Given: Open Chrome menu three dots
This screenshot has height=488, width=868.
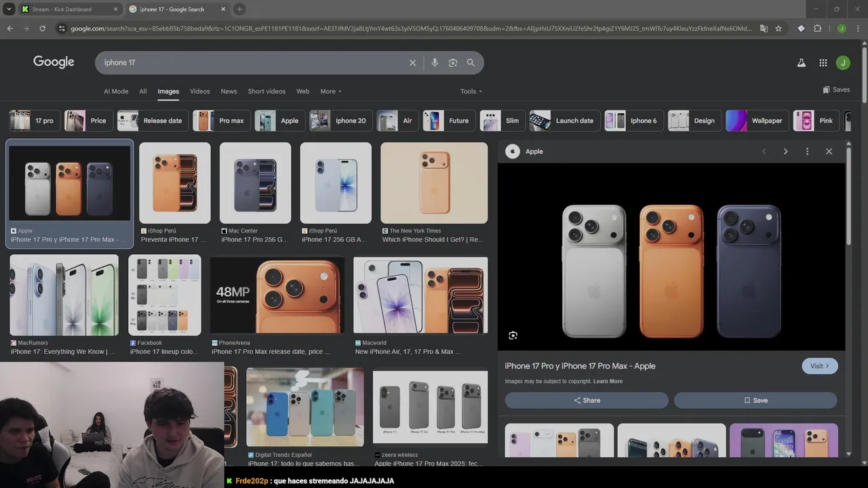Looking at the screenshot, I should point(858,28).
